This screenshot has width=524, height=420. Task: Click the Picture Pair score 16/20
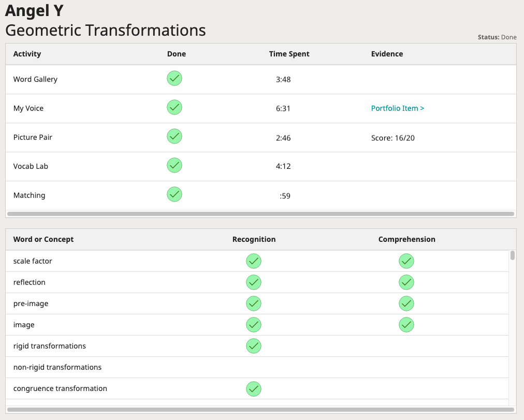[392, 137]
